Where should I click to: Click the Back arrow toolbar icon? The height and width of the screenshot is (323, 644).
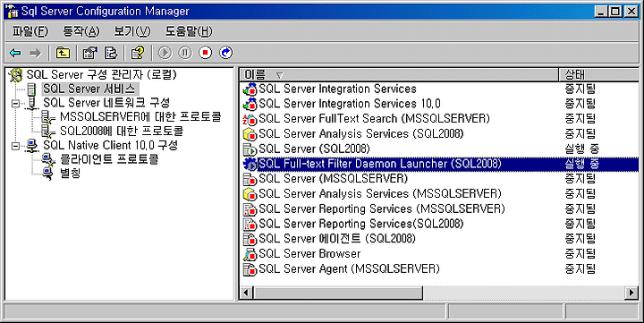pos(15,53)
